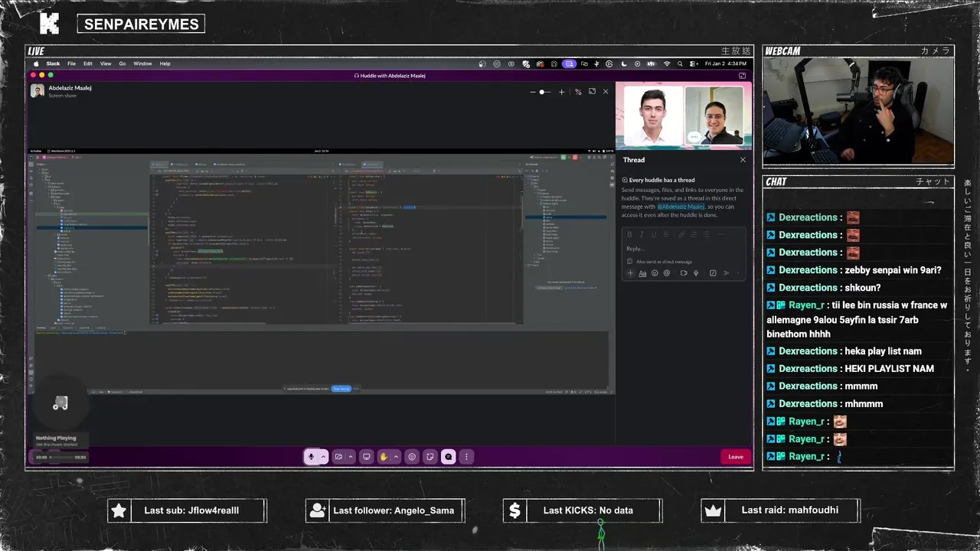Insert a link in reply box
The height and width of the screenshot is (551, 980).
point(681,234)
